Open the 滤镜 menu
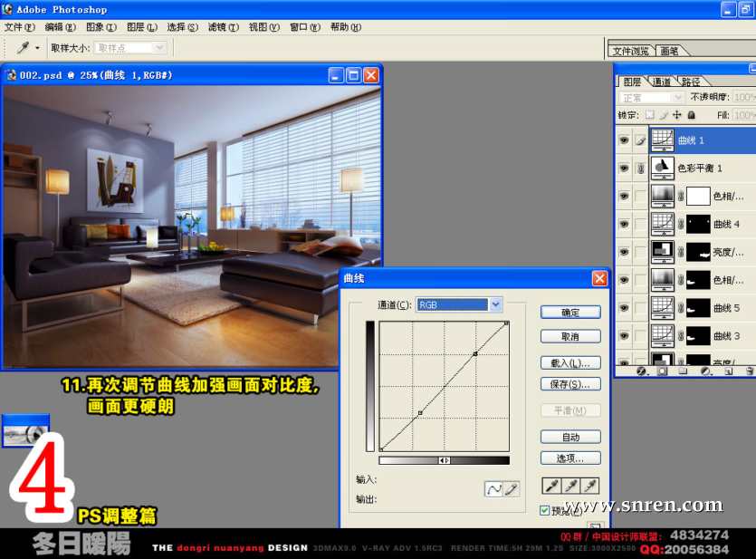 click(x=223, y=27)
